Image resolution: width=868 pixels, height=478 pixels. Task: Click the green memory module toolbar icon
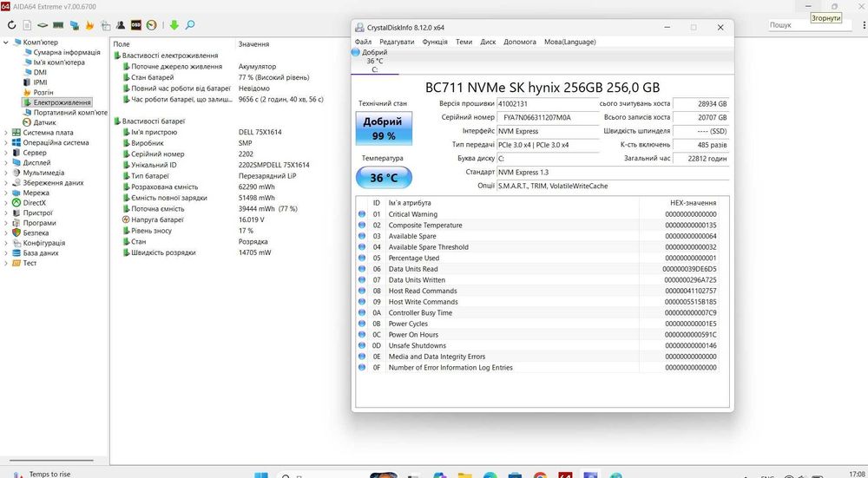pos(58,25)
